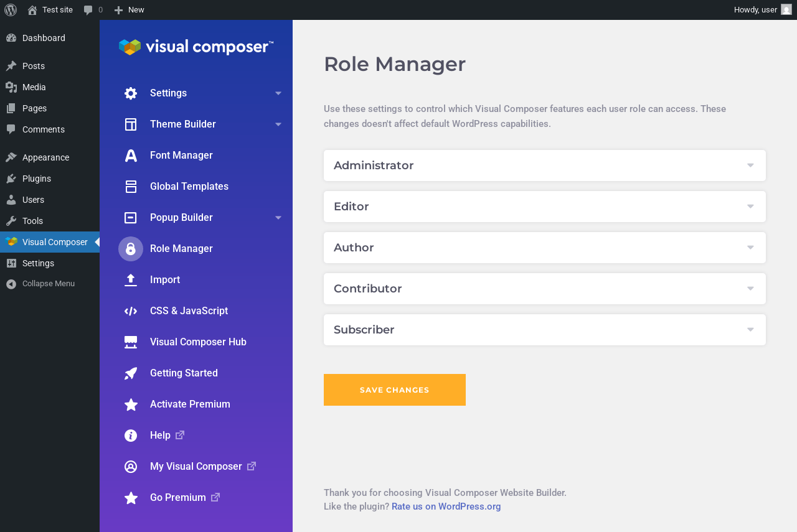Click the Howdy, user account link
The image size is (797, 532).
click(x=763, y=10)
